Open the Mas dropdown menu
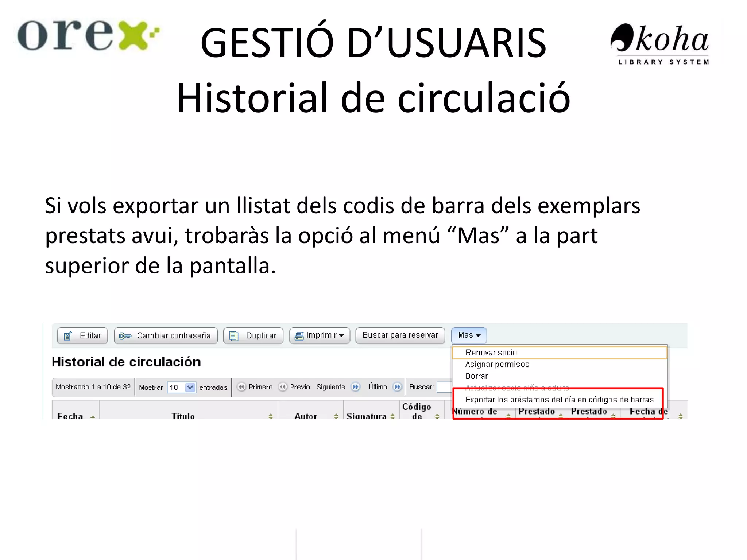This screenshot has width=747, height=560. coord(469,335)
